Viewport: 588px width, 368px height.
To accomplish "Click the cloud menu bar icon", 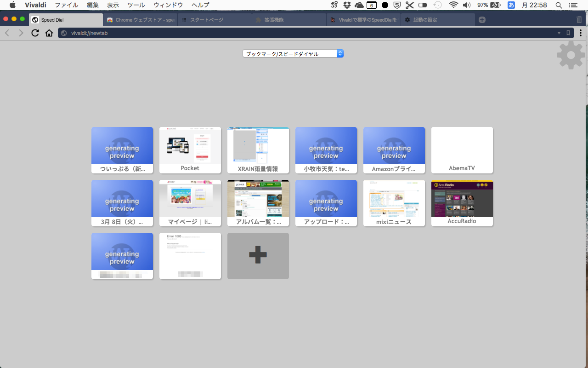I will [359, 5].
